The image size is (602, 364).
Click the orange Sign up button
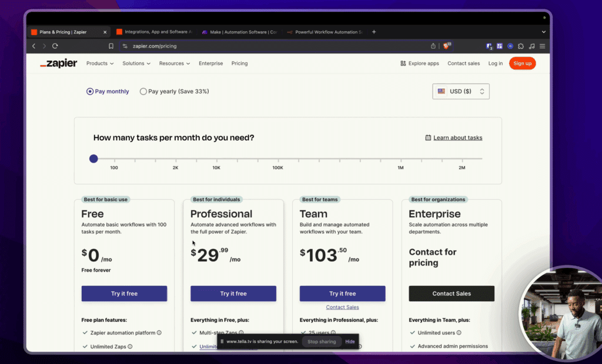point(522,63)
